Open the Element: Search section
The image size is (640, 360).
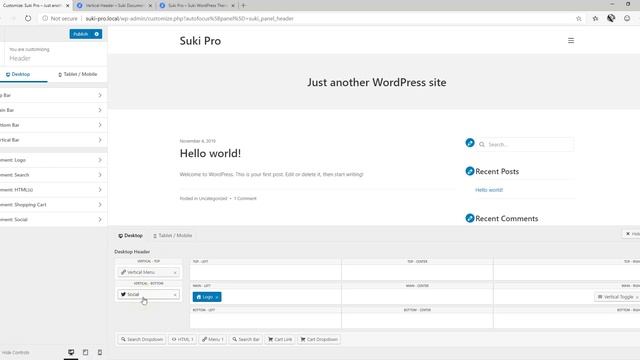click(x=53, y=175)
